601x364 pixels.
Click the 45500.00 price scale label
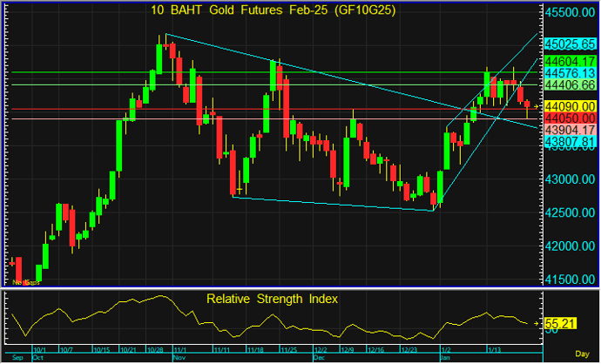[x=571, y=14]
